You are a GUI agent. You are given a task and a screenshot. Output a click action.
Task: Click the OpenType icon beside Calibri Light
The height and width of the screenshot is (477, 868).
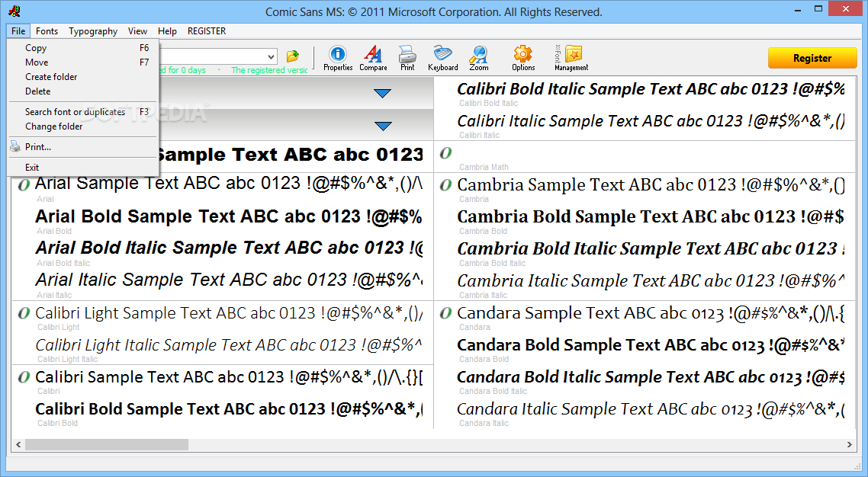click(24, 313)
